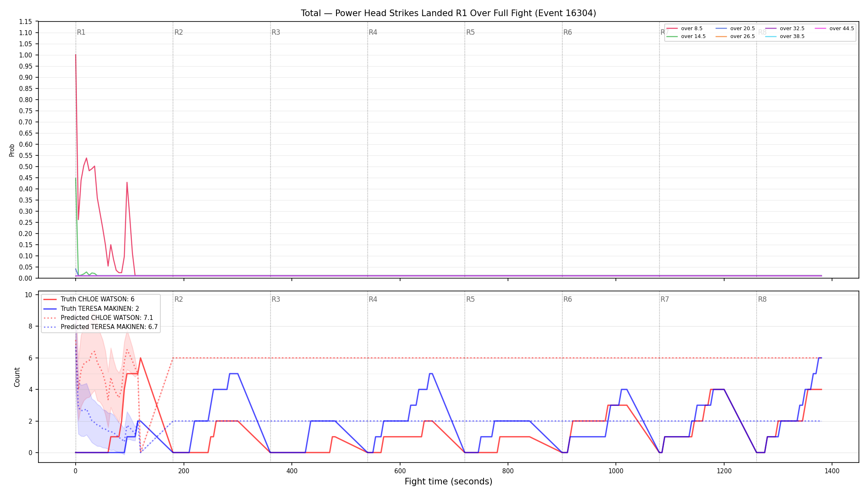Click the 400 tick on the time axis
Image resolution: width=868 pixels, height=496 pixels.
click(x=292, y=470)
